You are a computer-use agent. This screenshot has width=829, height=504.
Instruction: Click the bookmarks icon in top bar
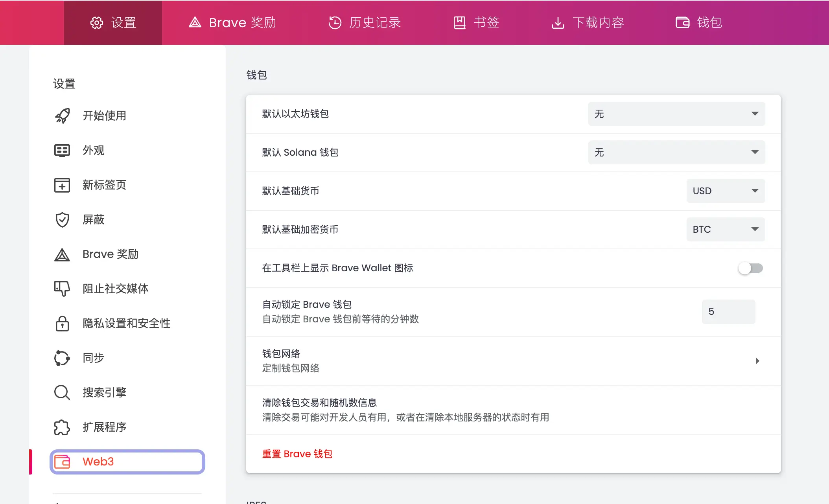[459, 23]
